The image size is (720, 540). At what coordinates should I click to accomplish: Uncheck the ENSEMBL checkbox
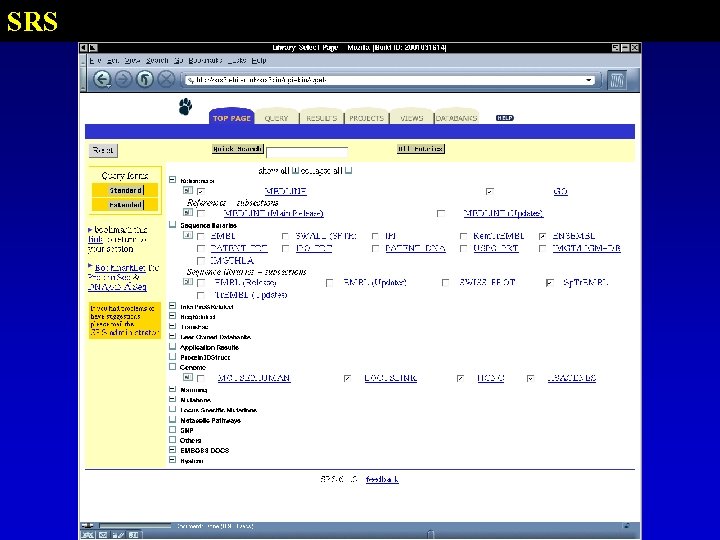[542, 236]
